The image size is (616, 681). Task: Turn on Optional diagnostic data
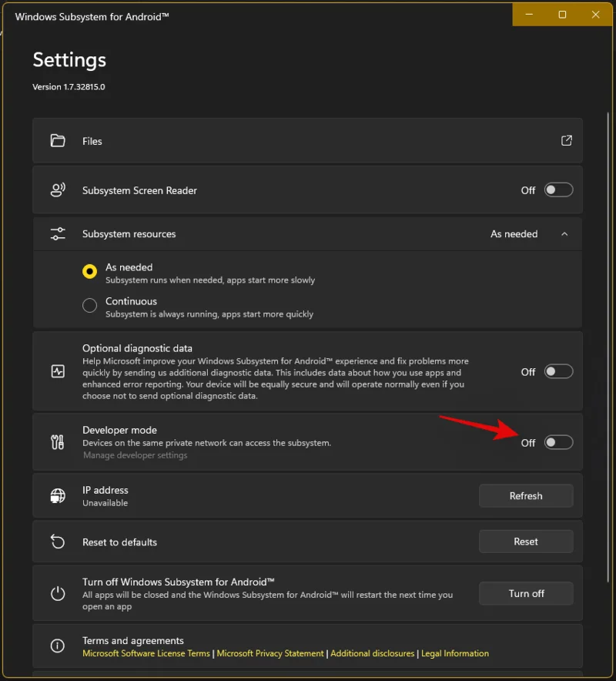[559, 371]
